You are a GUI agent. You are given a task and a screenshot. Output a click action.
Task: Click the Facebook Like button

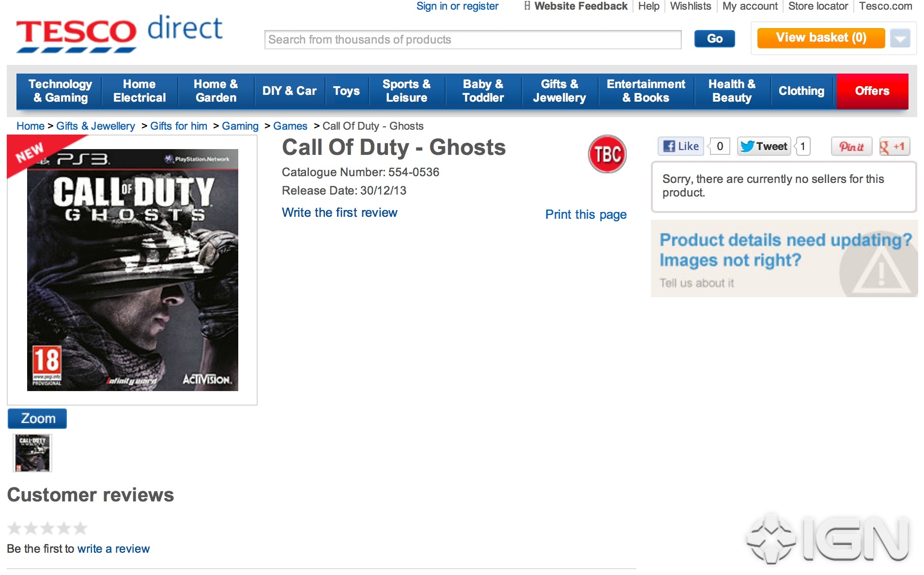click(x=681, y=146)
